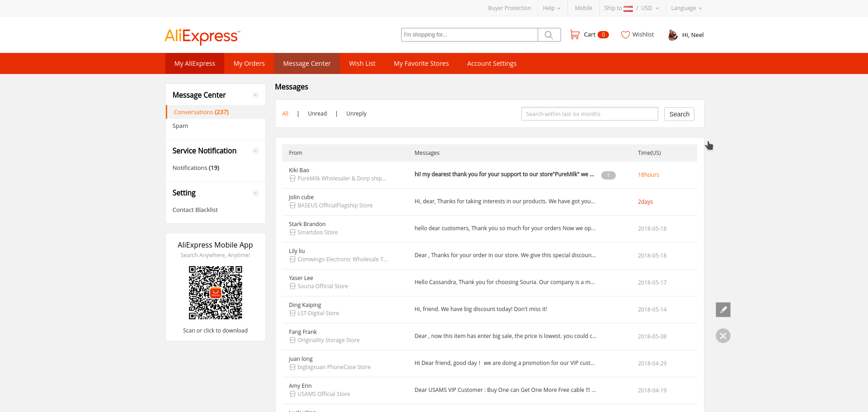Click Buyer Protection link
The image size is (868, 412).
click(509, 8)
